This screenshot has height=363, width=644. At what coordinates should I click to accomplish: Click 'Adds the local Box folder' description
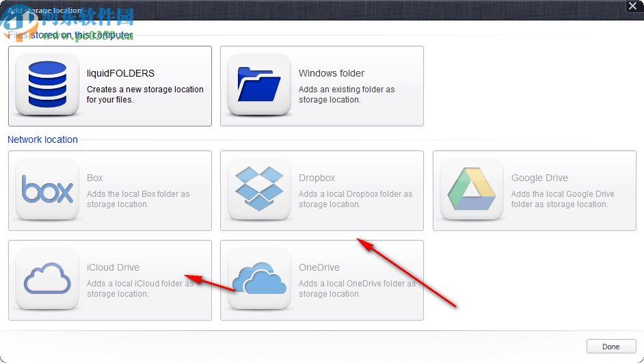pyautogui.click(x=138, y=199)
